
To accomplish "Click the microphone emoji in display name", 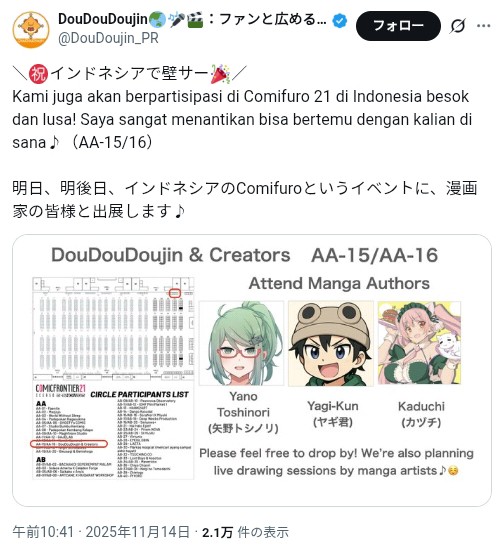I will 176,20.
